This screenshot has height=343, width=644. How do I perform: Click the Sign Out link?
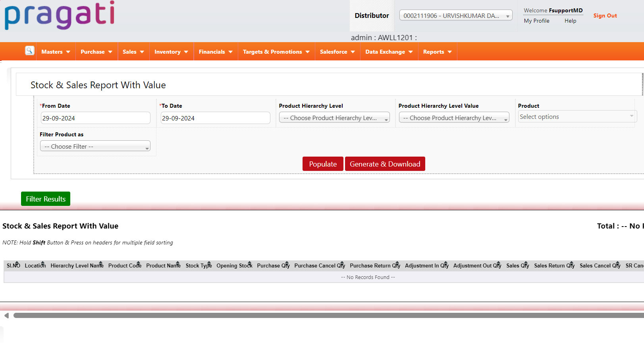click(x=605, y=16)
